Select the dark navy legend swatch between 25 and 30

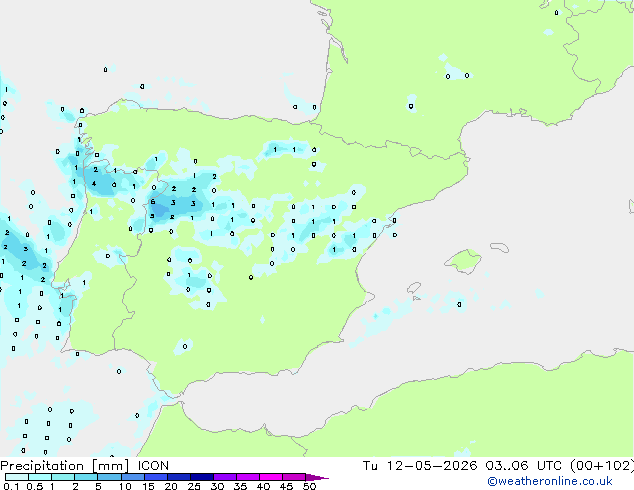[x=202, y=477]
